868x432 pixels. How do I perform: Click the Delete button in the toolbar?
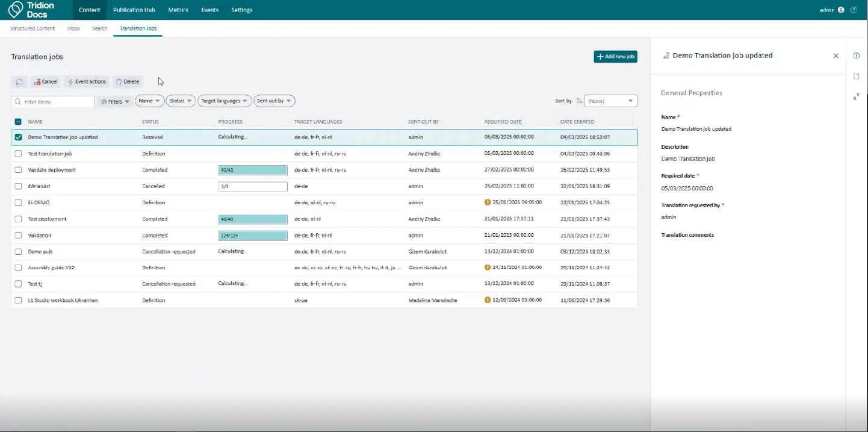[128, 82]
